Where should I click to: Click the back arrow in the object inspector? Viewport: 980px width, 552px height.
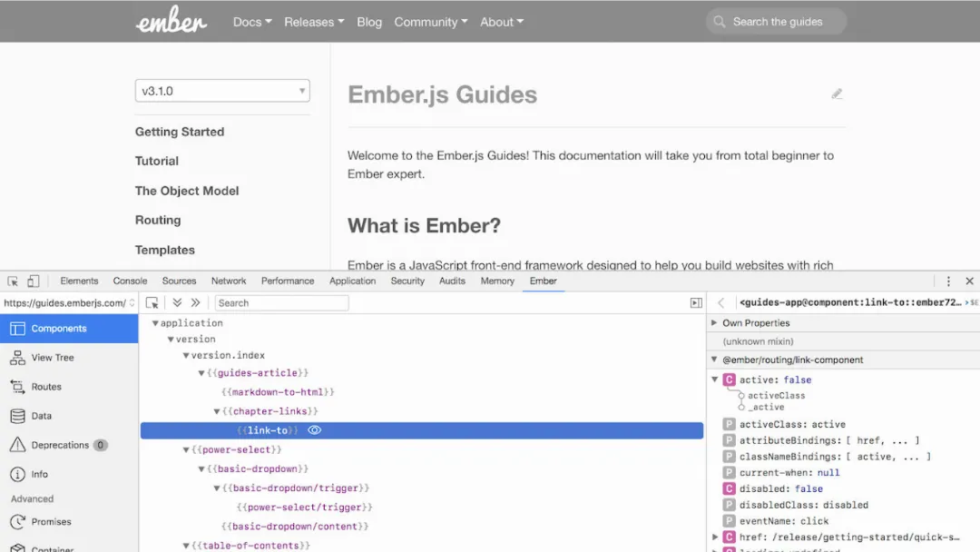(x=721, y=303)
